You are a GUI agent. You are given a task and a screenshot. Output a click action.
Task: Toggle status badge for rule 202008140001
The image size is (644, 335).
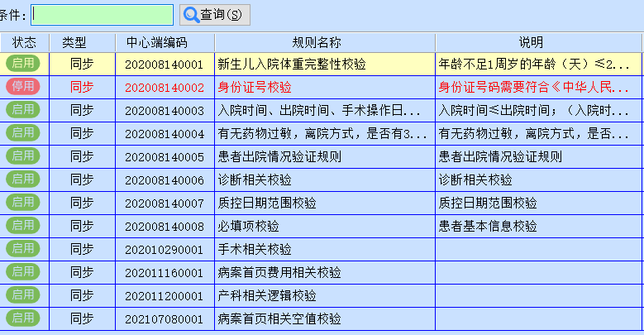pos(23,63)
